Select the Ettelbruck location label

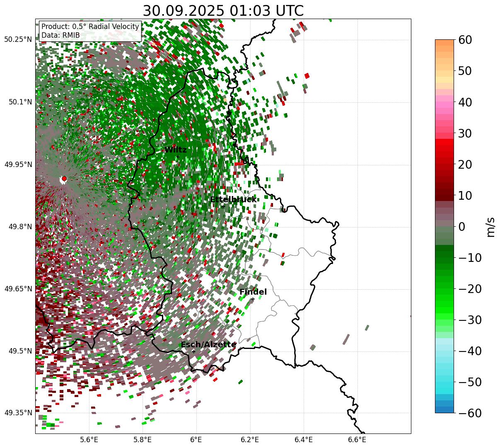pyautogui.click(x=233, y=199)
